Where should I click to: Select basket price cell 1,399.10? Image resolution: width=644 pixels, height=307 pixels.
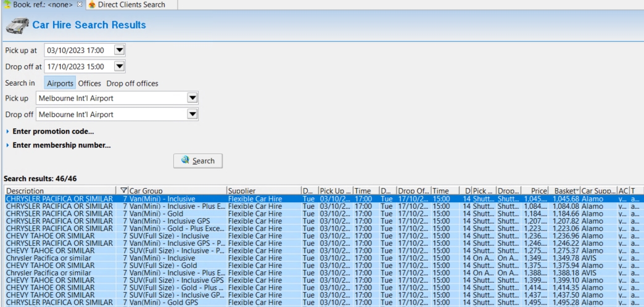pyautogui.click(x=566, y=280)
